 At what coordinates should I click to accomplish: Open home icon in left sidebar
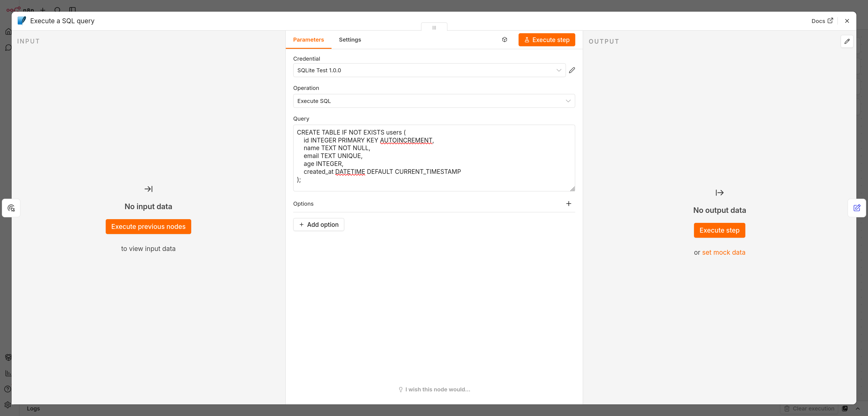point(8,32)
